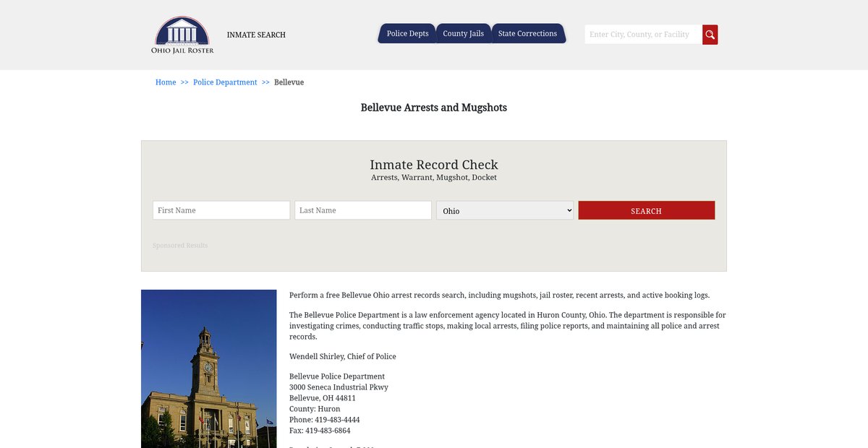Click the Inmate Record Check heading
868x448 pixels.
click(x=434, y=165)
